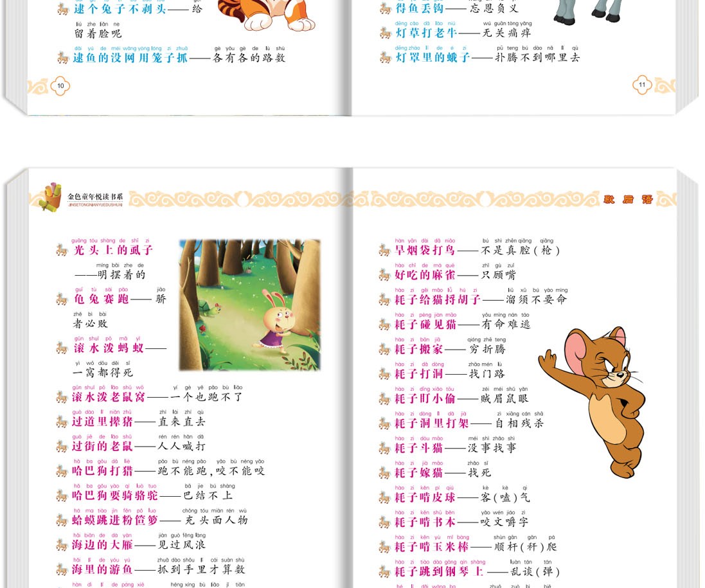The image size is (705, 588).
Task: Click the horse bullet beside 龟兔赛跑
Action: tap(62, 299)
